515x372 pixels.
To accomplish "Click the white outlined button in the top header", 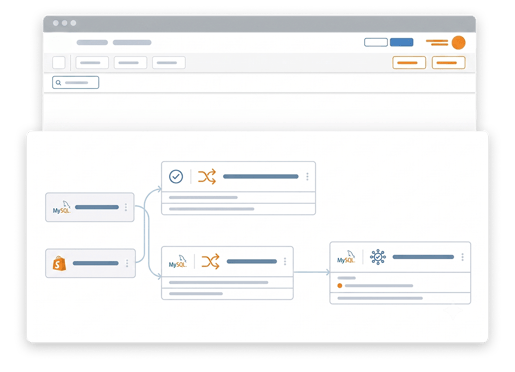I will [x=376, y=42].
